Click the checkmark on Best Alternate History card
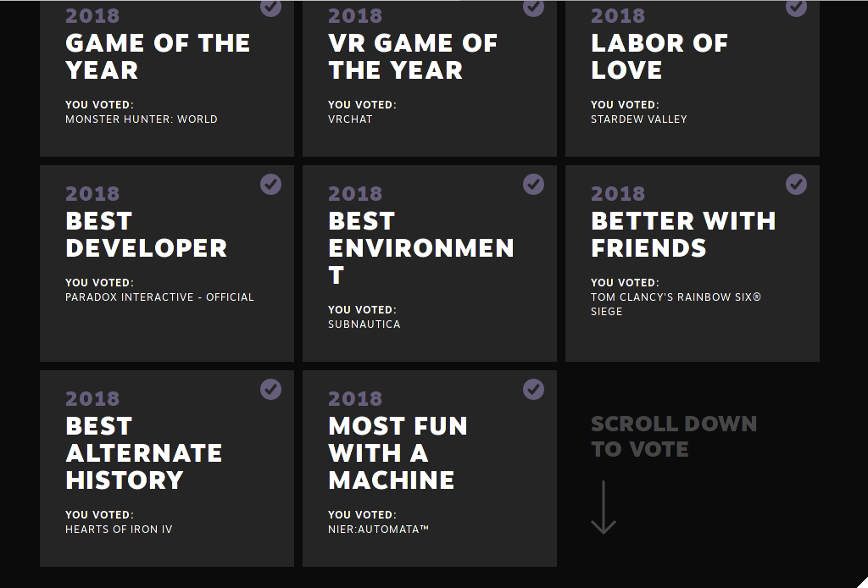Screen dimensions: 868x588 pyautogui.click(x=270, y=390)
